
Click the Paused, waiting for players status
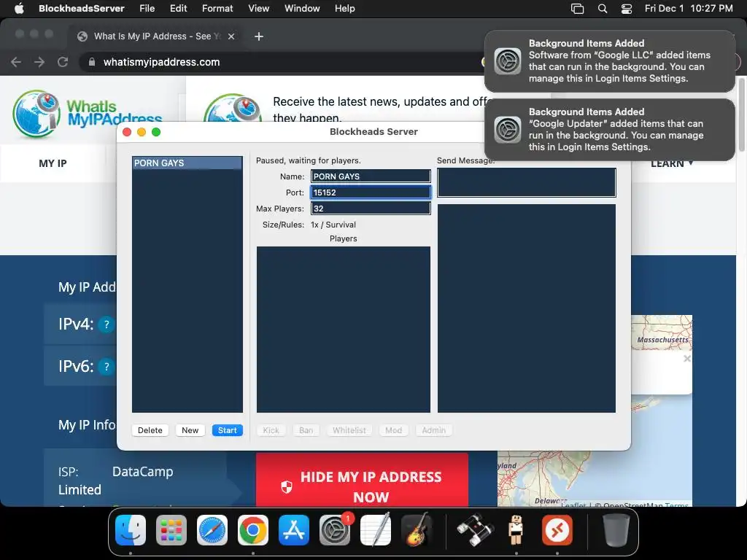pos(309,160)
